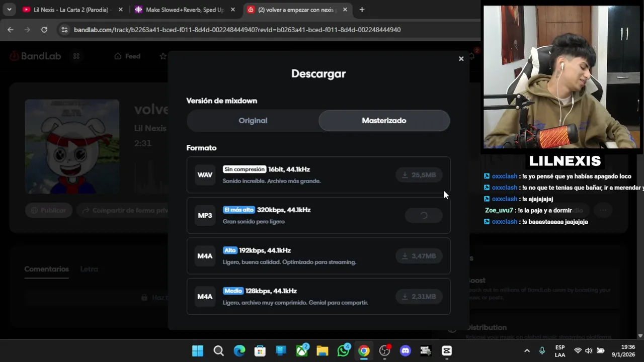644x362 pixels.
Task: Show hidden system tray icons
Action: pos(527,351)
